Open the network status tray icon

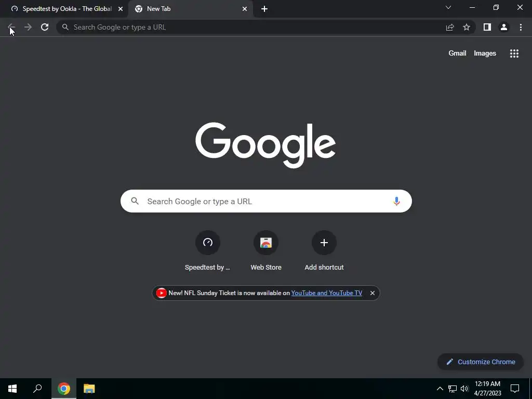click(x=453, y=389)
